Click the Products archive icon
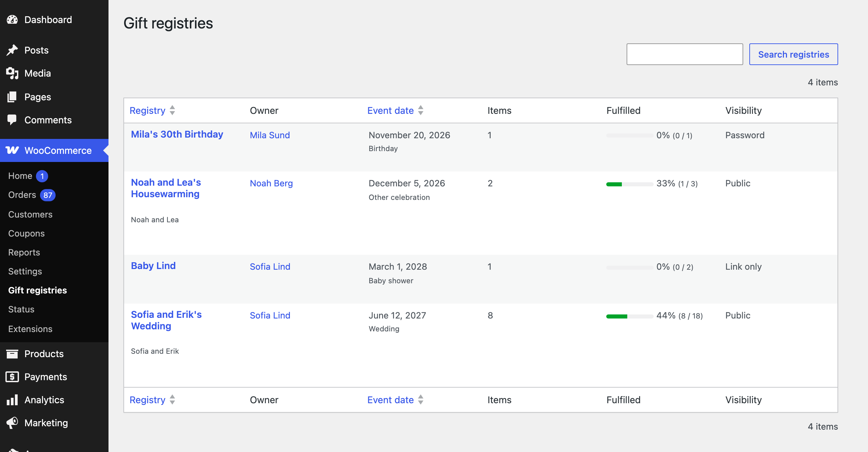Viewport: 868px width, 452px height. point(12,354)
